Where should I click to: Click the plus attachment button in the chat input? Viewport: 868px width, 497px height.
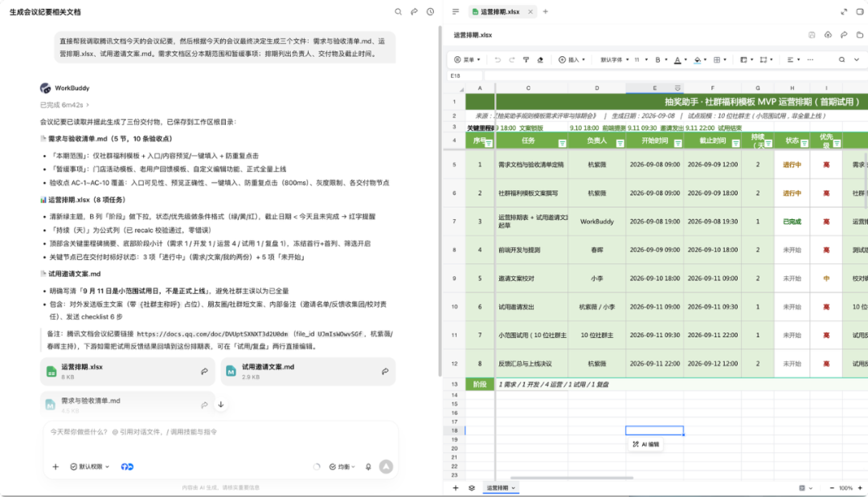click(55, 466)
